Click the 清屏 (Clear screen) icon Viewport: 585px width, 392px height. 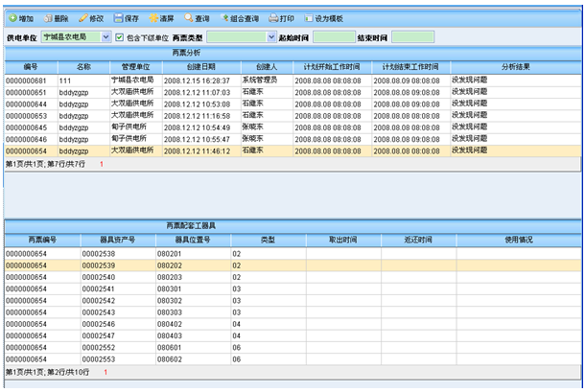(153, 18)
